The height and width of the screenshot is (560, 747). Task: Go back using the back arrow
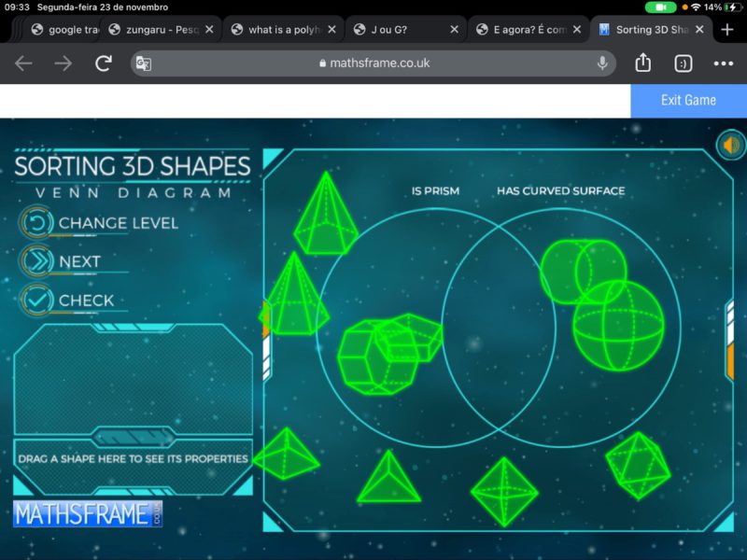23,63
